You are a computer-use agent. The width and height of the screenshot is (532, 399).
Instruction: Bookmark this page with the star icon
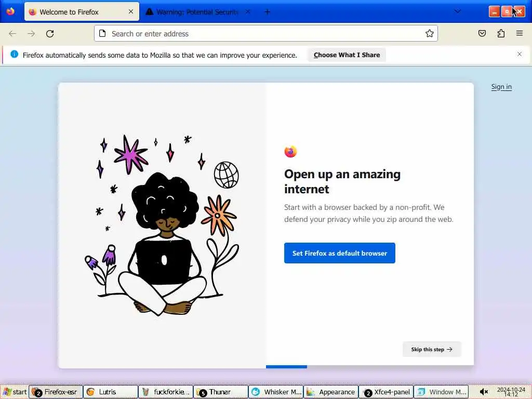pyautogui.click(x=430, y=33)
